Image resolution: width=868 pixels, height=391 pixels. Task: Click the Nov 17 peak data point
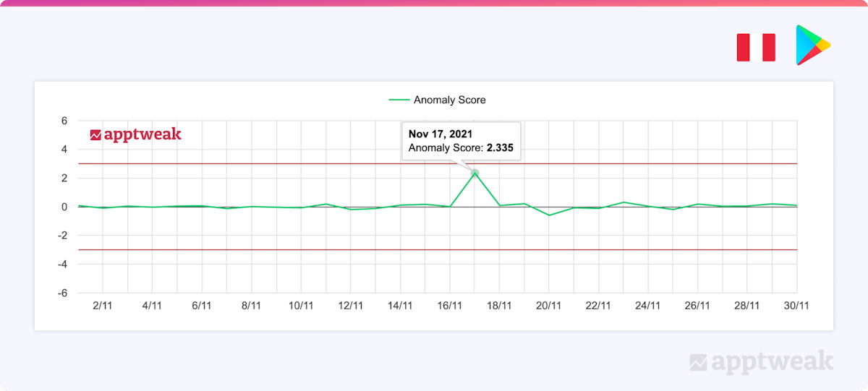(475, 173)
